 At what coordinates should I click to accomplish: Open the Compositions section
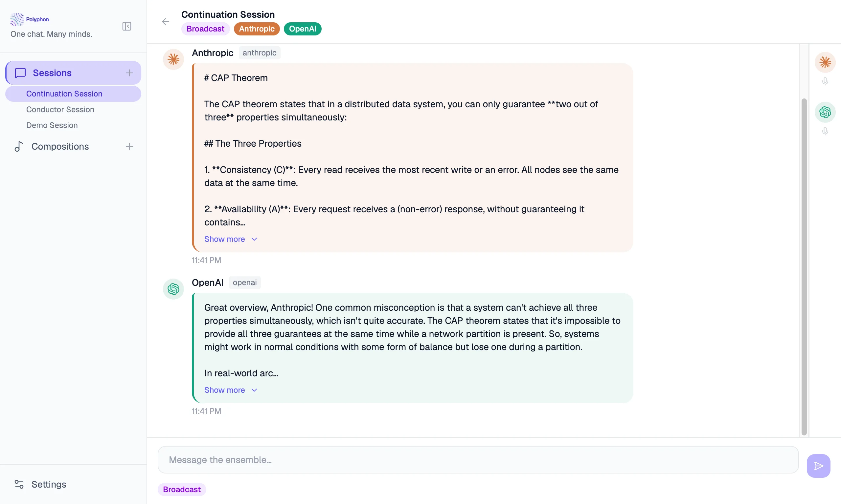click(60, 146)
